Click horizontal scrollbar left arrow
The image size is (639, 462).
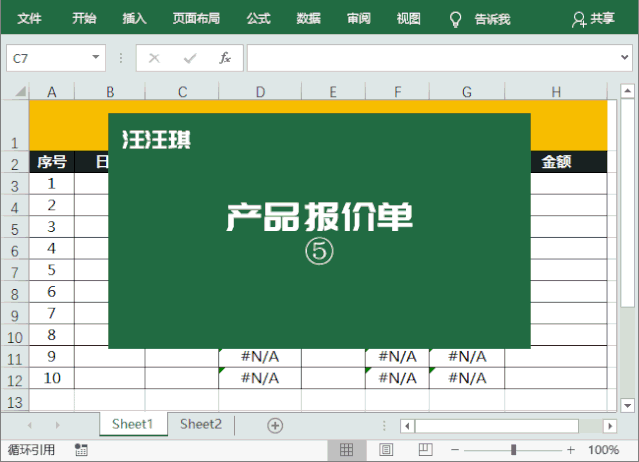(x=407, y=426)
